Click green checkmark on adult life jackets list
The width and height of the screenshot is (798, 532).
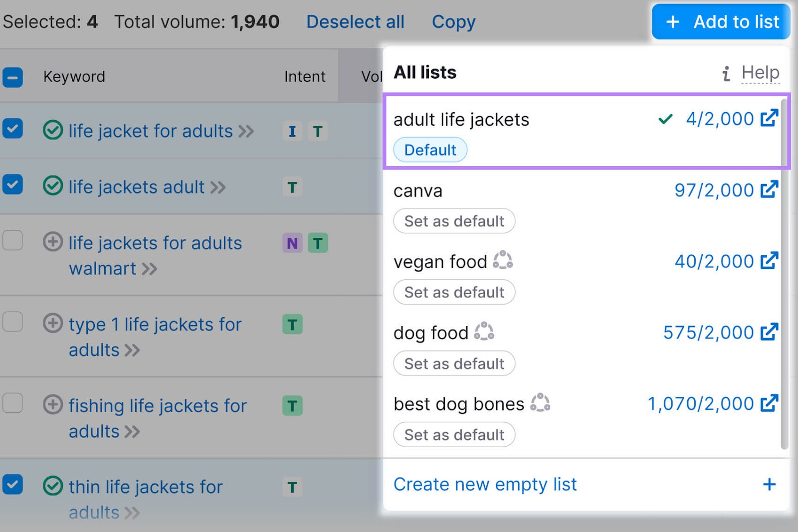coord(665,119)
